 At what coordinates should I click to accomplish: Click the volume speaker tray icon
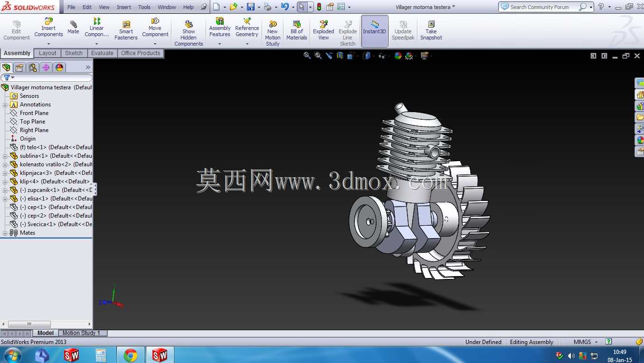tap(571, 355)
